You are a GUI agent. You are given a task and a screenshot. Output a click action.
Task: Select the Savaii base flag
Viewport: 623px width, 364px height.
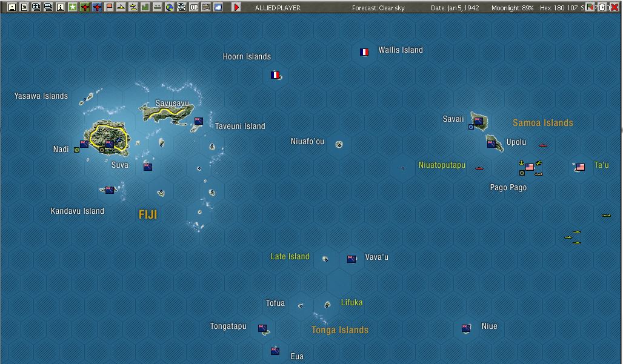tap(479, 121)
